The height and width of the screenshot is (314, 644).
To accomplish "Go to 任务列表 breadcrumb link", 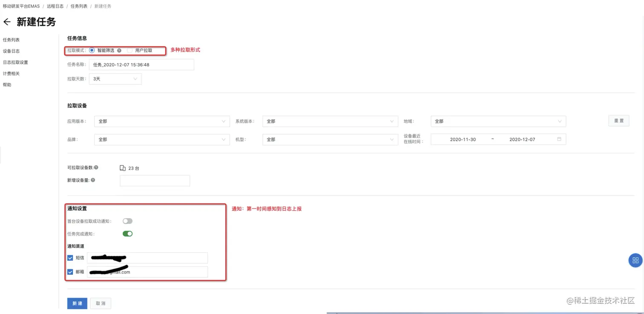I will [x=79, y=6].
